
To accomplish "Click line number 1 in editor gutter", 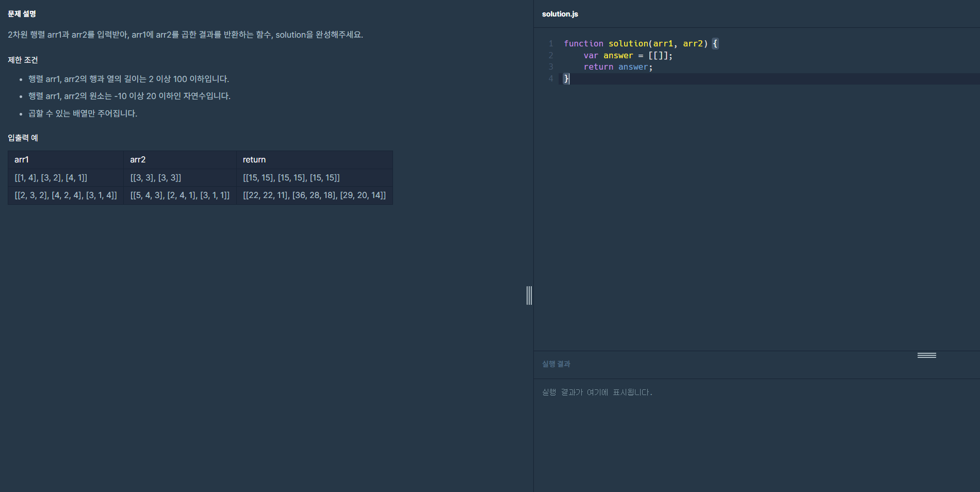I will click(551, 44).
